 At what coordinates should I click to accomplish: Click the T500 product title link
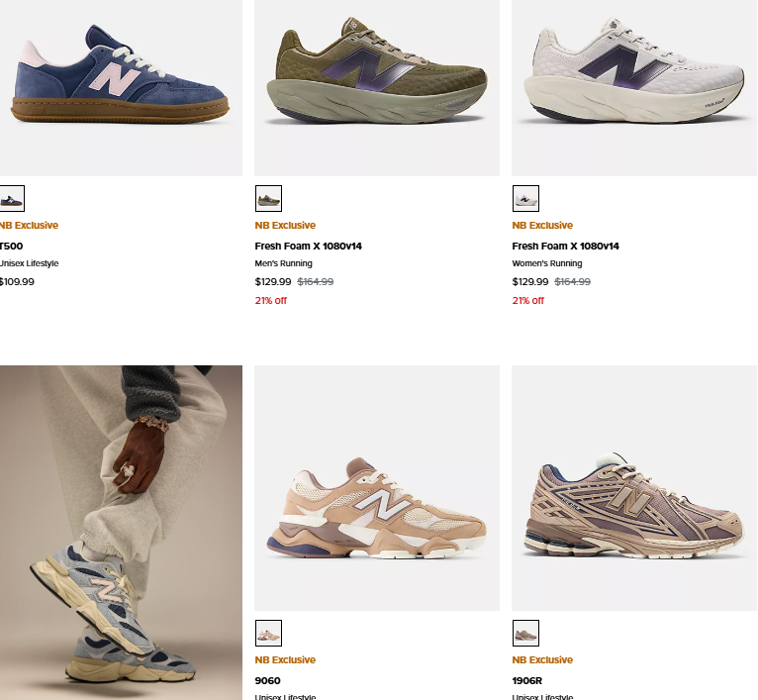coord(11,246)
